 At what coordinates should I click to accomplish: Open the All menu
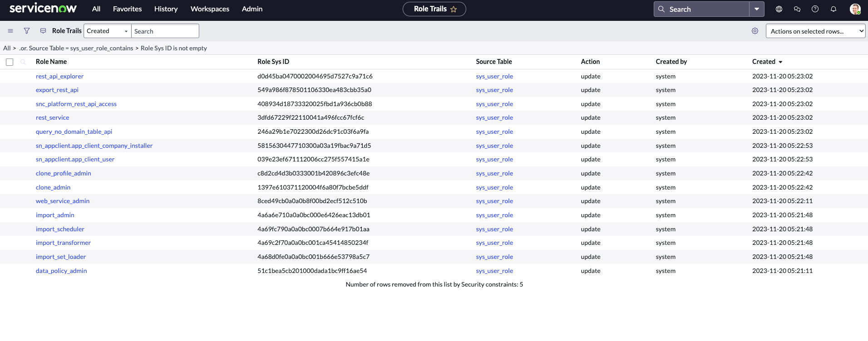pos(96,9)
